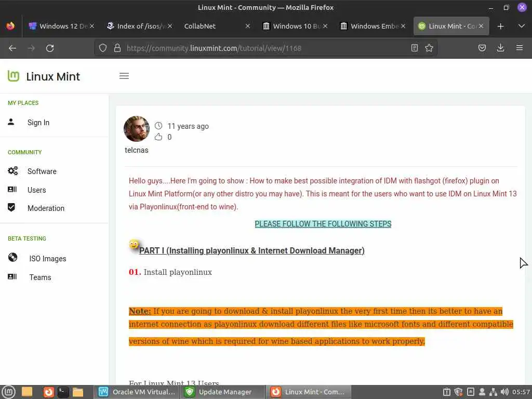Open a new browser tab
Viewport: 532px width, 399px height.
[500, 26]
